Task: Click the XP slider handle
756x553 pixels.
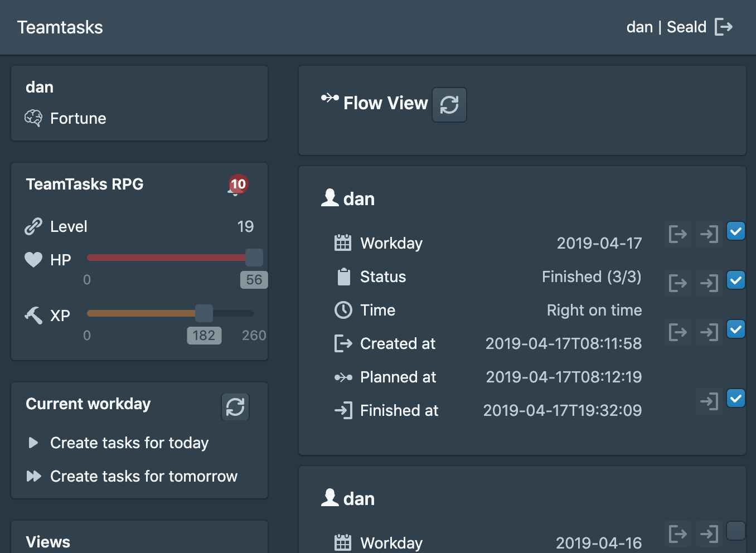Action: point(204,313)
